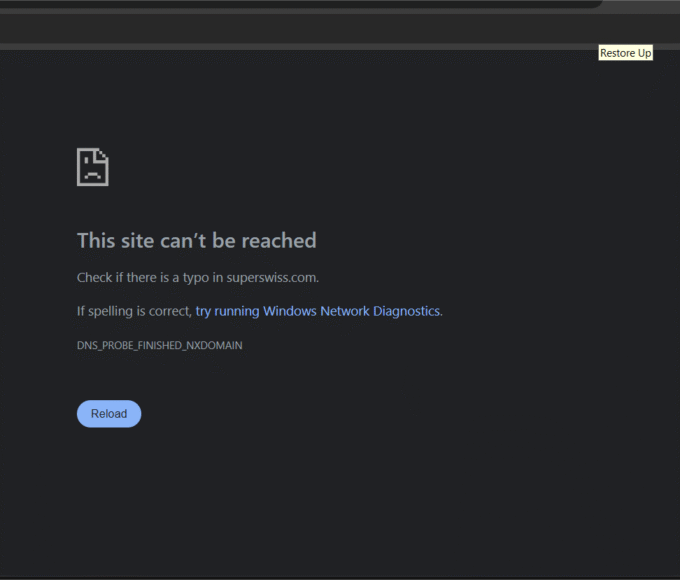680x580 pixels.
Task: Click the empty bookmarks bar strip
Action: pyautogui.click(x=300, y=29)
